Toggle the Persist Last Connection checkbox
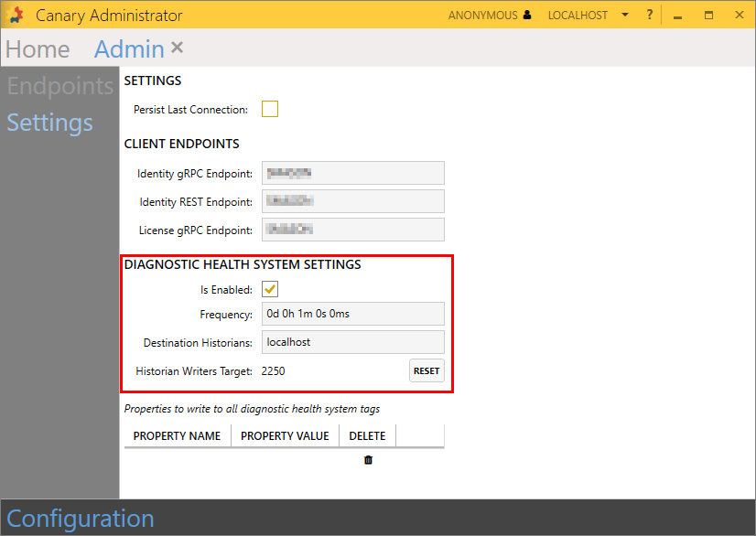This screenshot has width=756, height=536. click(270, 109)
